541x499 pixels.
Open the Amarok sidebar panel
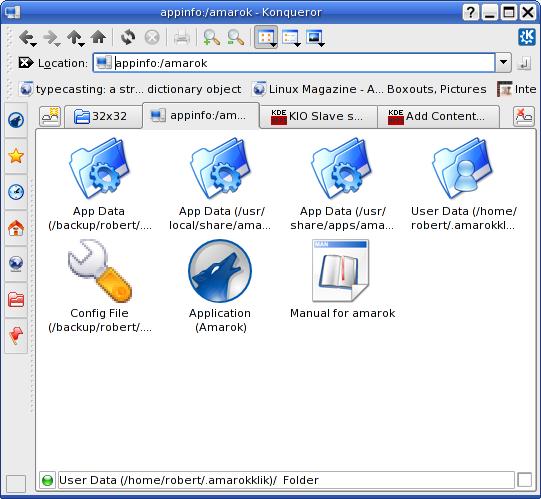(x=16, y=120)
